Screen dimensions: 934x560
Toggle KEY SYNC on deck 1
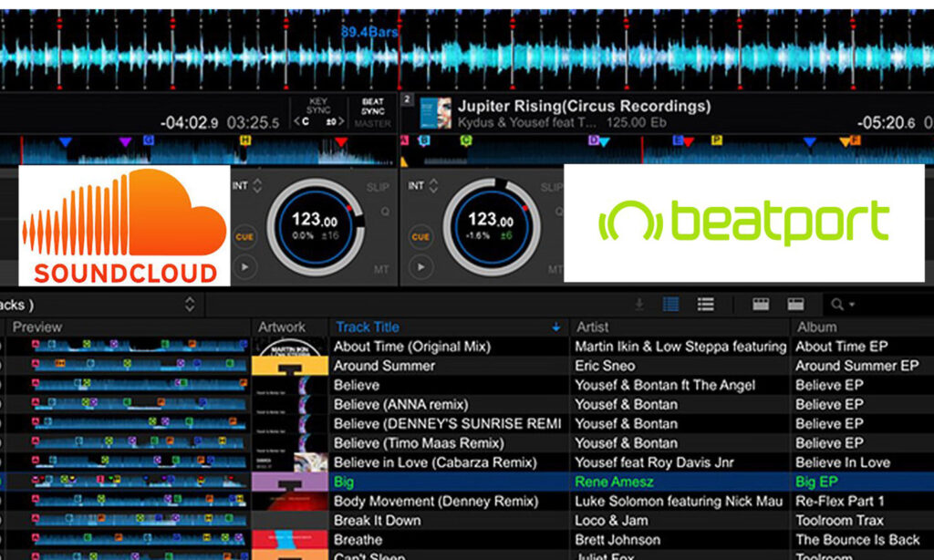(318, 106)
